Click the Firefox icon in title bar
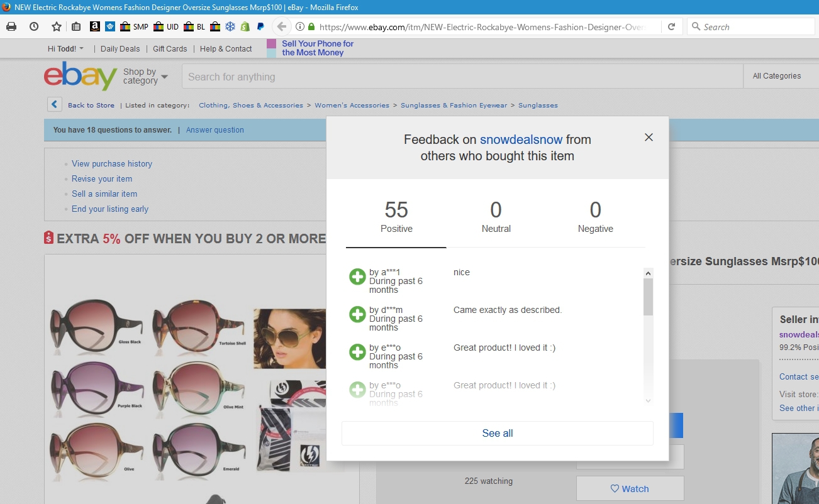This screenshot has height=504, width=819. tap(6, 7)
